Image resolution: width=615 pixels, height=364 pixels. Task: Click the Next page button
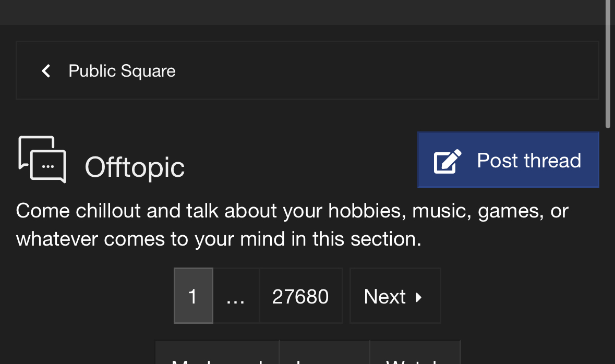[x=394, y=296]
